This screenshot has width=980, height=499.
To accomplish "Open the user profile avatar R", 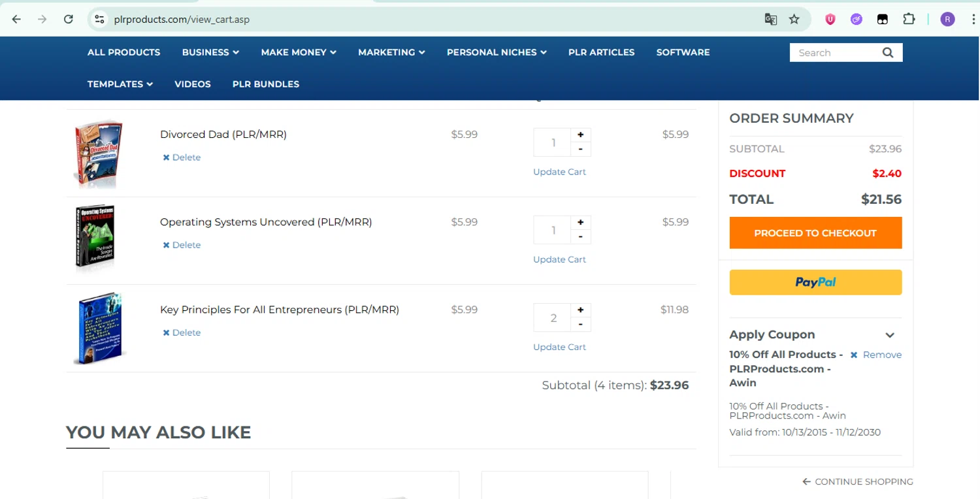I will click(x=947, y=19).
